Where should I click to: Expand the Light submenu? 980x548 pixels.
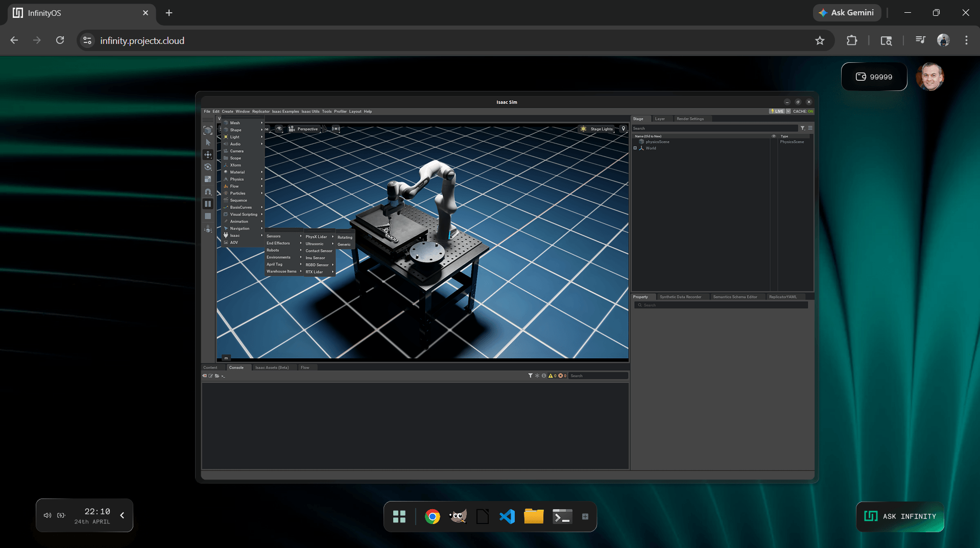[243, 137]
